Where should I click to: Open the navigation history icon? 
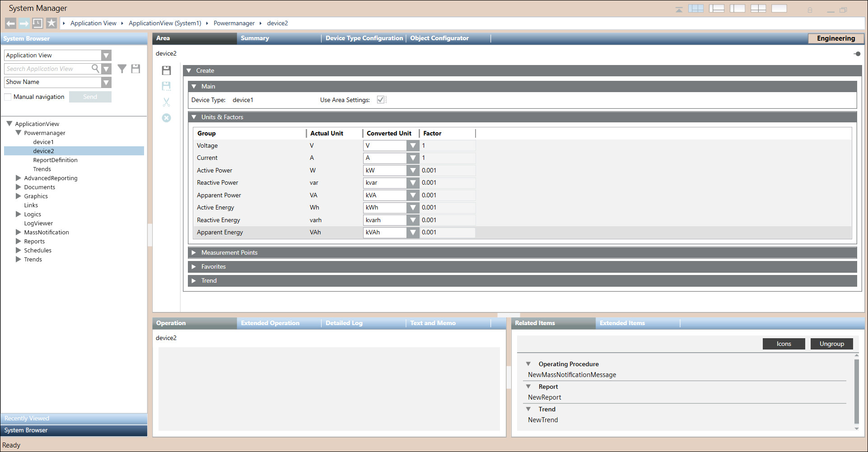click(x=38, y=23)
